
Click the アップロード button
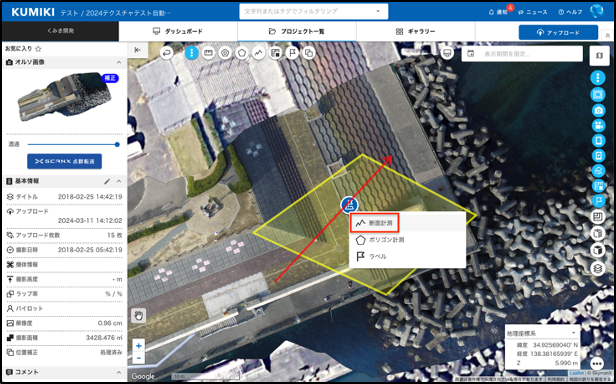tap(558, 33)
